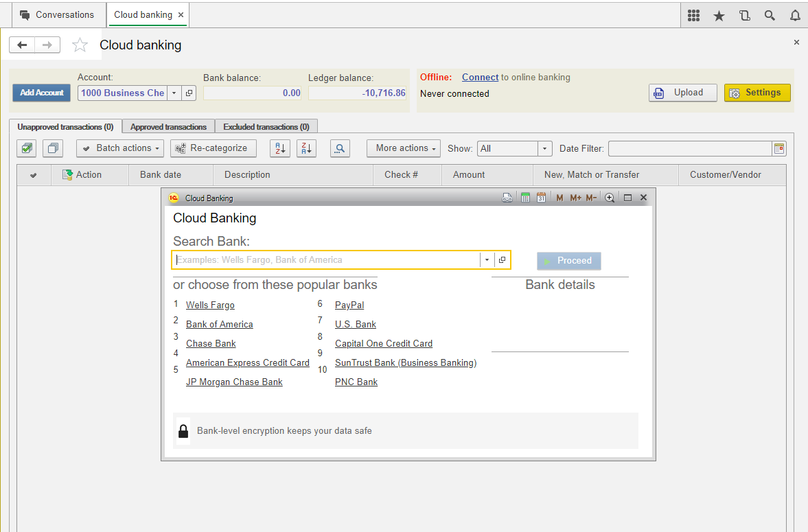The width and height of the screenshot is (808, 532).
Task: Open Approved transactions tab
Action: [168, 127]
